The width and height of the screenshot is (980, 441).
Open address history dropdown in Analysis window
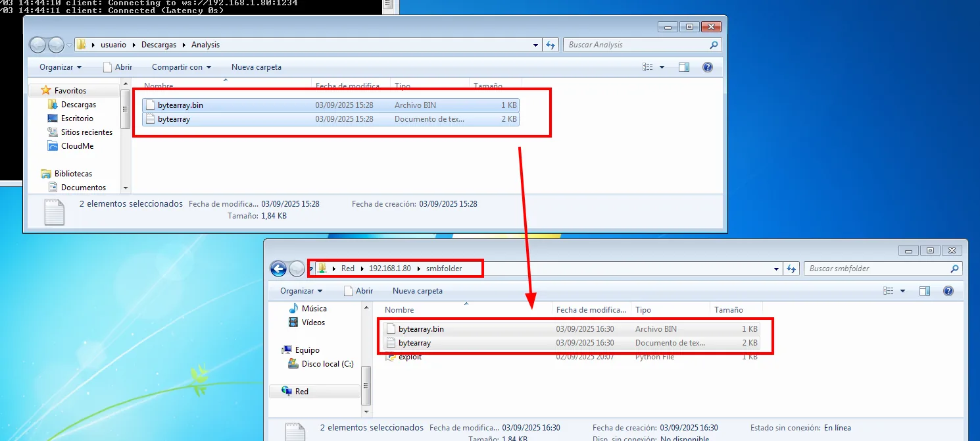[536, 45]
